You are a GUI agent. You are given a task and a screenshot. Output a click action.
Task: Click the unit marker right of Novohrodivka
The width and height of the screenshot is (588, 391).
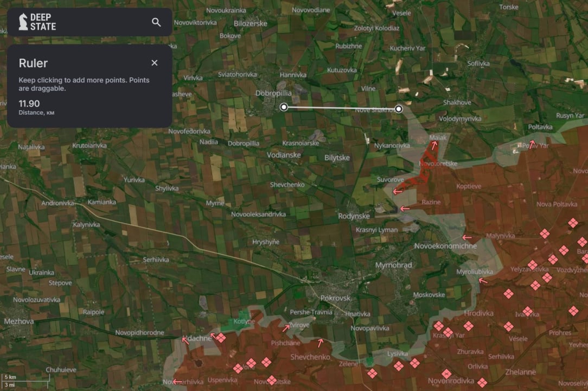[x=482, y=382]
